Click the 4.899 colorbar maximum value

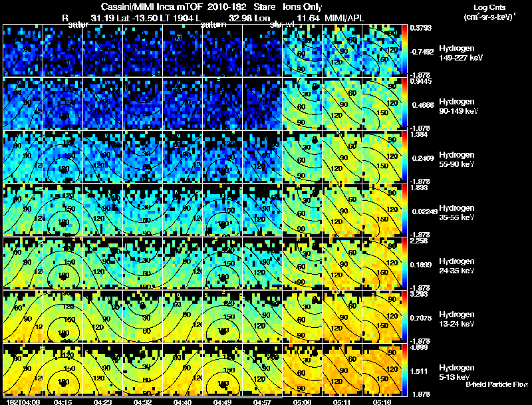point(420,348)
